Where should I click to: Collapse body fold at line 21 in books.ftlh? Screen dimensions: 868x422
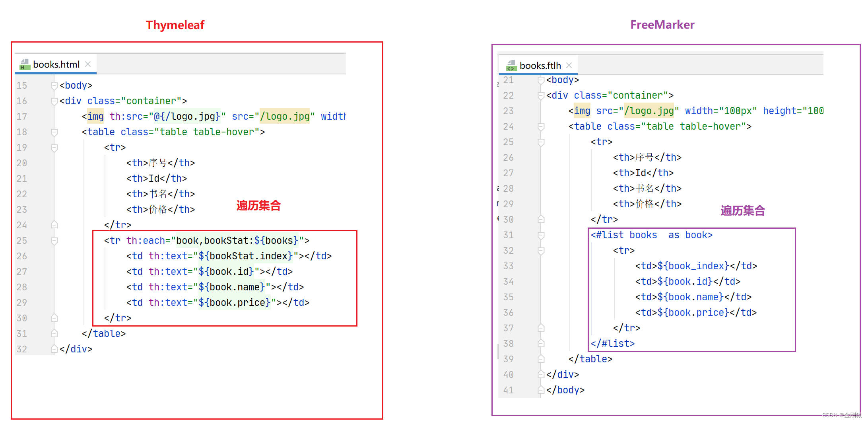(x=541, y=80)
